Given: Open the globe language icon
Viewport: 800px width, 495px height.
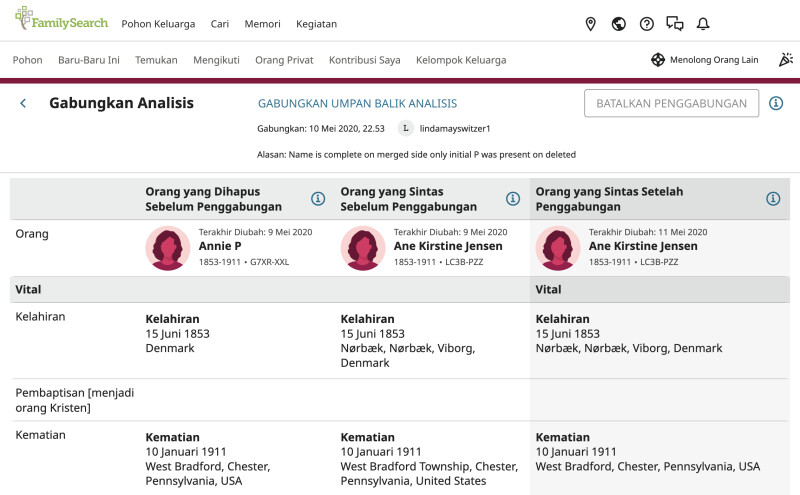Looking at the screenshot, I should click(x=618, y=23).
